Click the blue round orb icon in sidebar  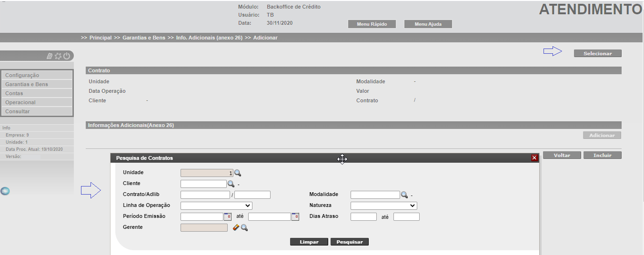[5, 191]
